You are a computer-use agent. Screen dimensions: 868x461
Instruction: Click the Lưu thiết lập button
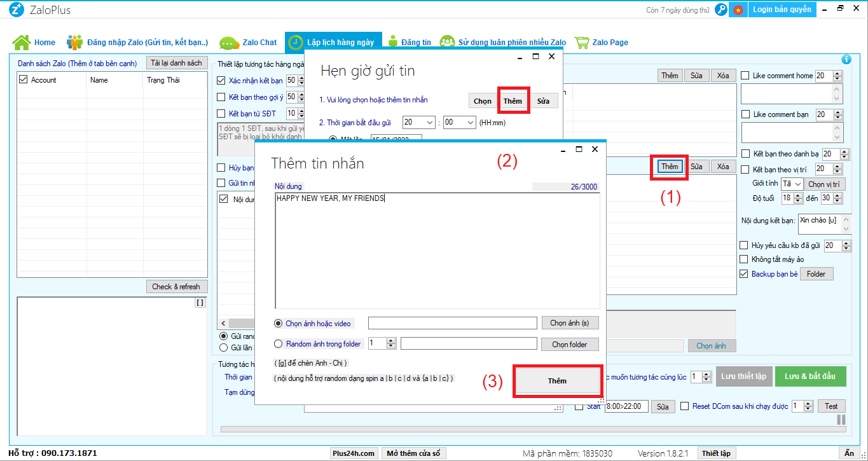(743, 376)
